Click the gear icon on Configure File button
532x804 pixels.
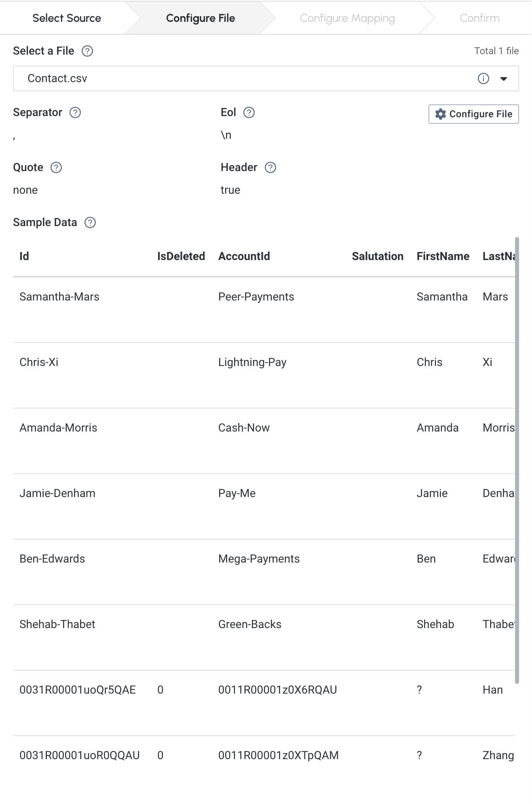(x=440, y=114)
